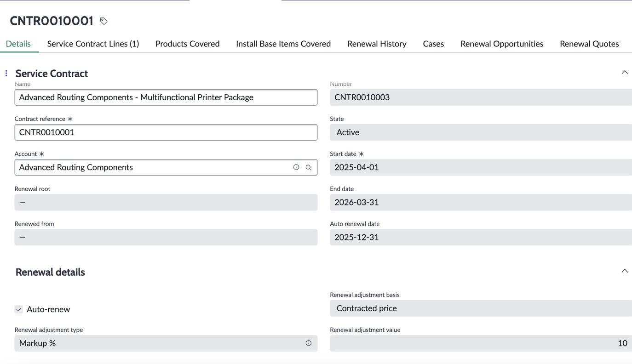The image size is (632, 364).
Task: Show info for Renewal adjustment type
Action: 309,343
